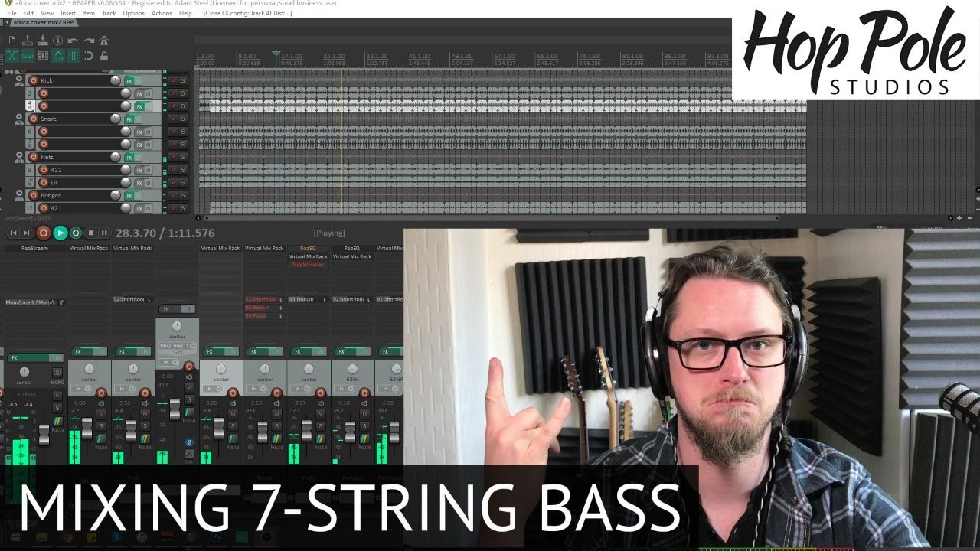Open Project Settings via the info icon
The image size is (980, 551).
57,41
